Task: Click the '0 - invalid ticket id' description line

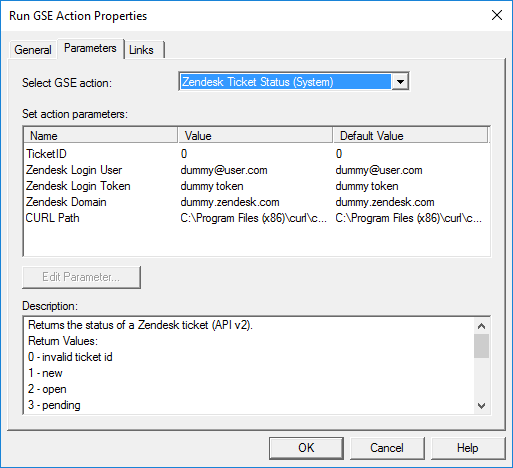Action: pos(70,357)
